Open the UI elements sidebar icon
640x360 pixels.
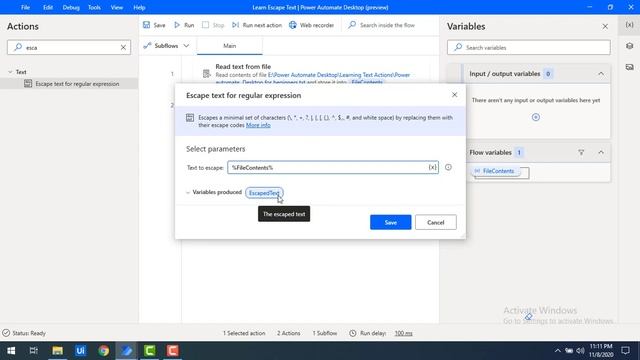[629, 46]
